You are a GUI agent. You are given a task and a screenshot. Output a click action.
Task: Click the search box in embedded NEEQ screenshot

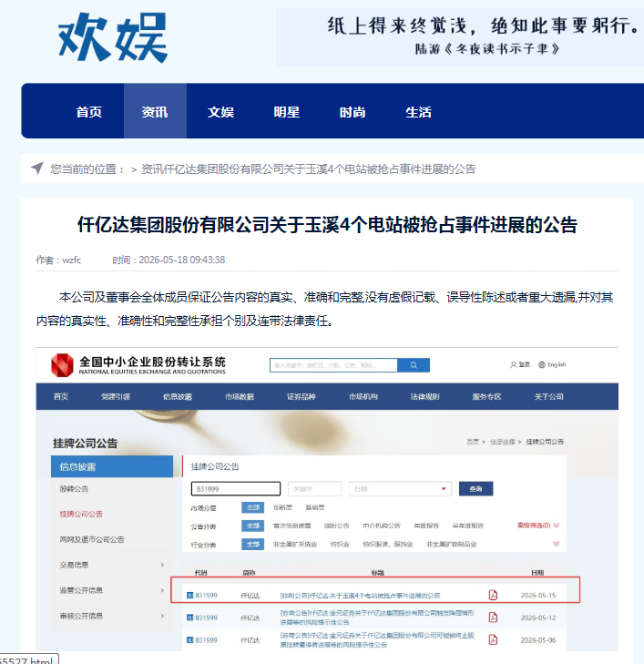click(333, 365)
